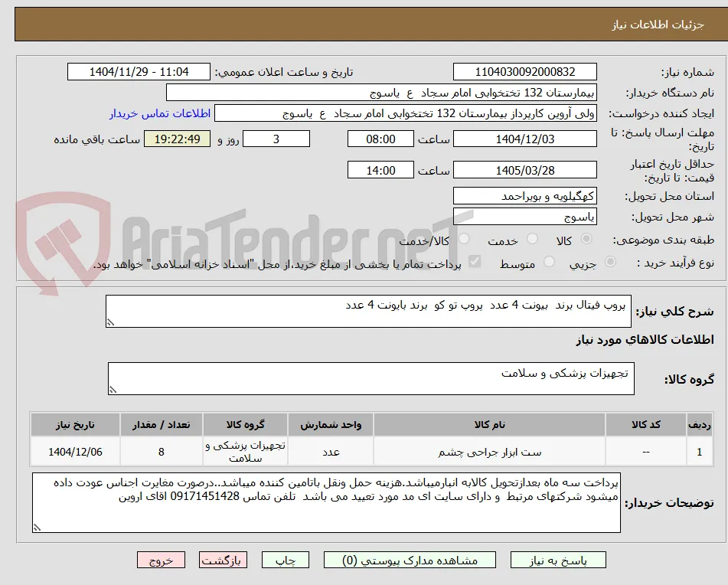728x585 pixels.
Task: Click the ساعت باقی مانده label
Action: [96, 139]
